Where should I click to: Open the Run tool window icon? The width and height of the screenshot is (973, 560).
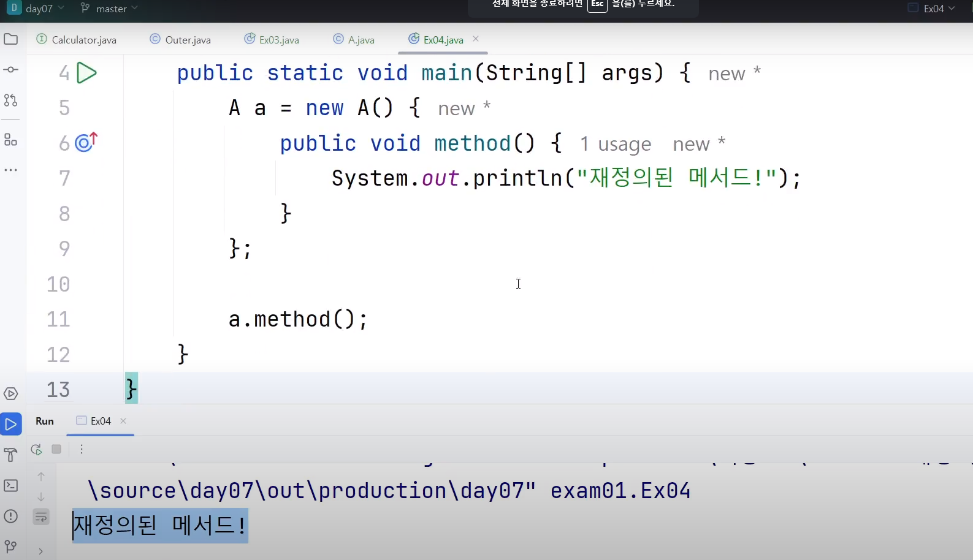click(x=11, y=424)
